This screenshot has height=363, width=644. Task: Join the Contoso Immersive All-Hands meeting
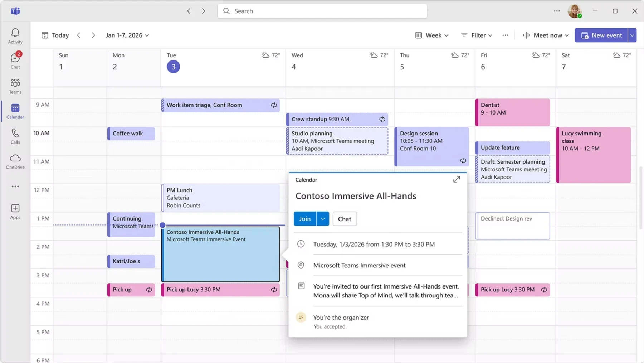click(x=305, y=219)
